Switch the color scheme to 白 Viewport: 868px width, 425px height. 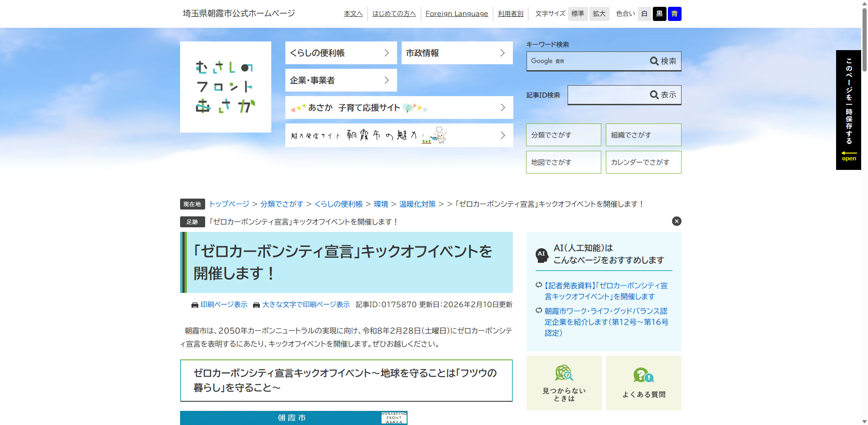(644, 14)
